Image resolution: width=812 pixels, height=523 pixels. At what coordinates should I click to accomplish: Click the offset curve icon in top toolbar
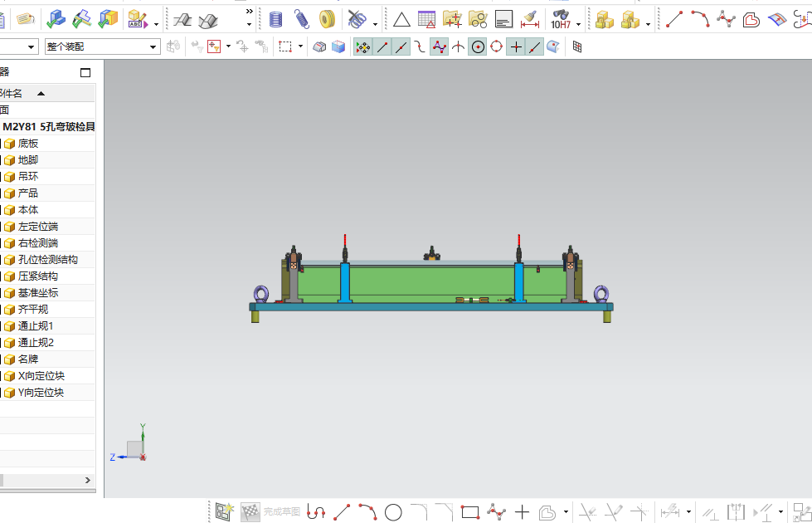[751, 20]
